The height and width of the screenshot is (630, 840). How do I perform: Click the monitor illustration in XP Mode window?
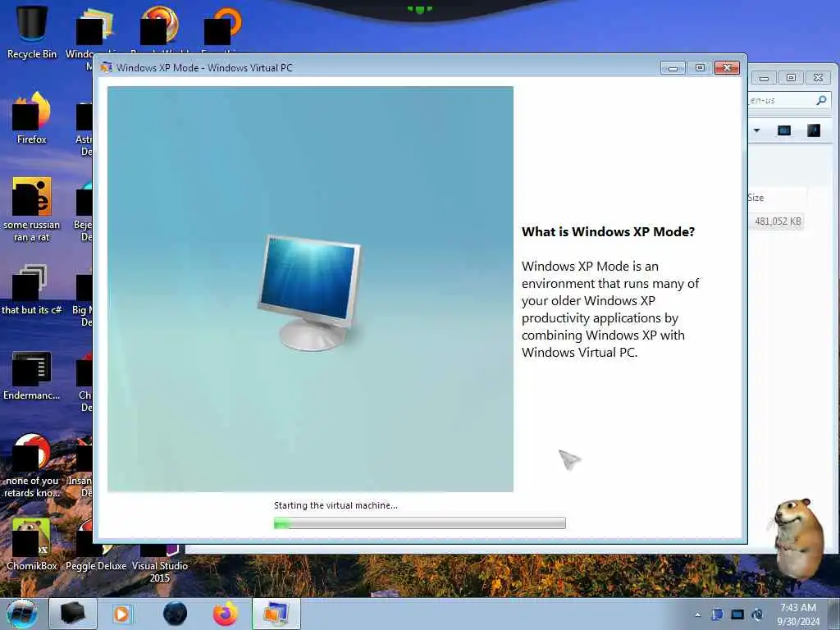tap(309, 293)
